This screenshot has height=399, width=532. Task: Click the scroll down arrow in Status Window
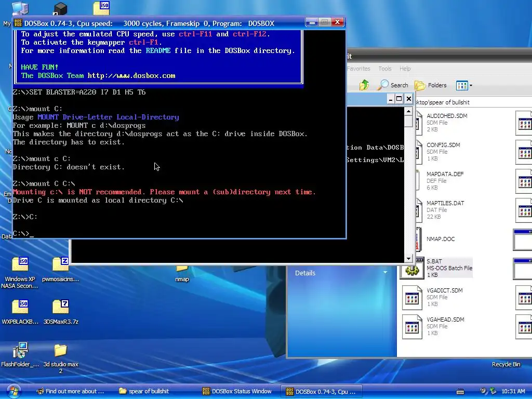click(x=408, y=259)
